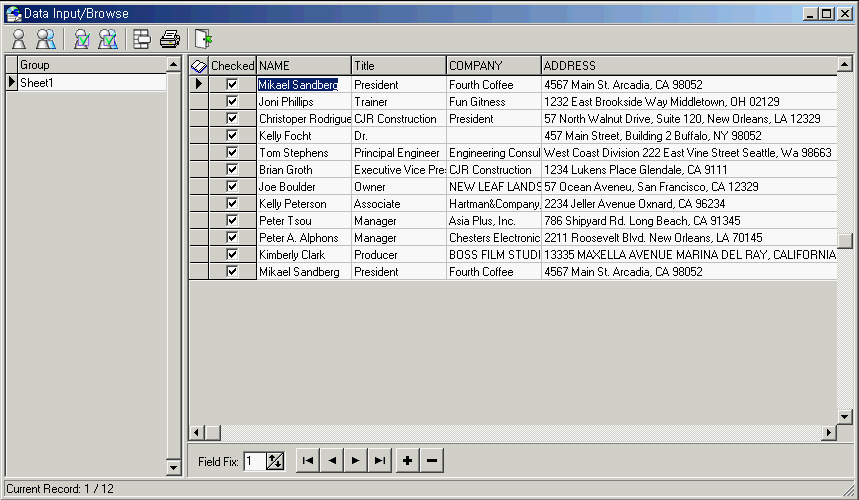Viewport: 859px width, 500px height.
Task: Click the book icon in grid header
Action: [x=198, y=66]
